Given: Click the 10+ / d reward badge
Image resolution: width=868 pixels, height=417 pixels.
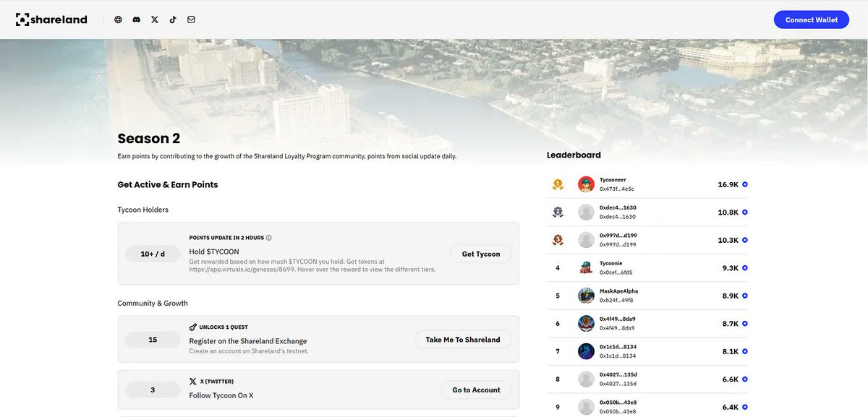Looking at the screenshot, I should [153, 254].
